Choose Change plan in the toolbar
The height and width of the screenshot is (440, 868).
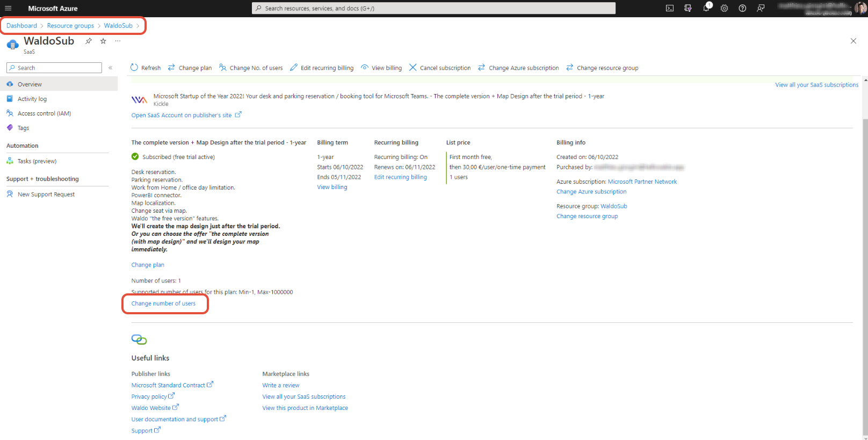(x=190, y=68)
